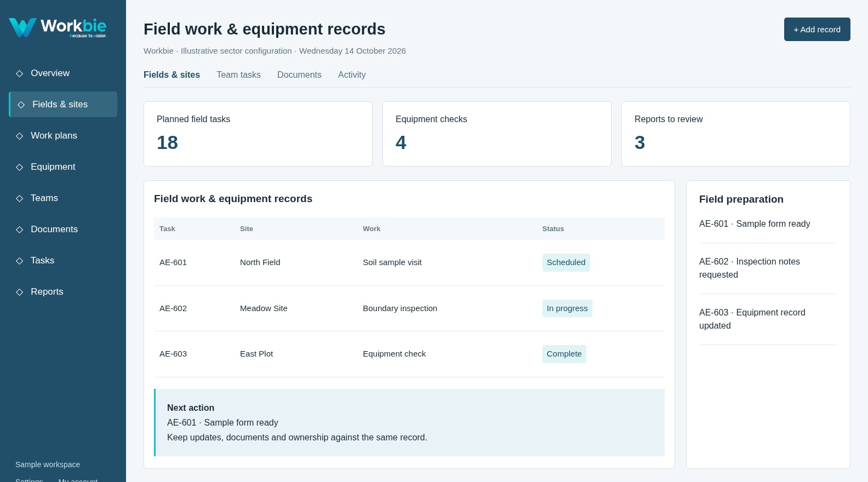Click the diamond icon beside Work plans
Viewport: 868px width, 482px height.
pyautogui.click(x=20, y=136)
